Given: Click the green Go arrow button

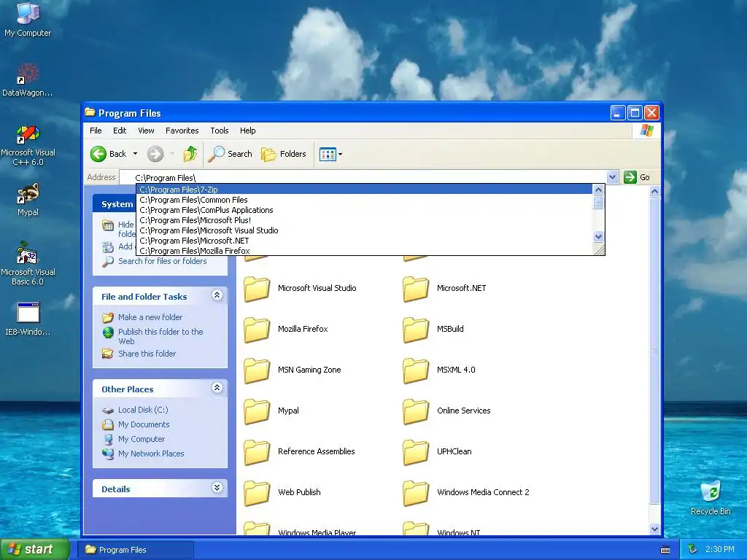Looking at the screenshot, I should click(x=630, y=177).
